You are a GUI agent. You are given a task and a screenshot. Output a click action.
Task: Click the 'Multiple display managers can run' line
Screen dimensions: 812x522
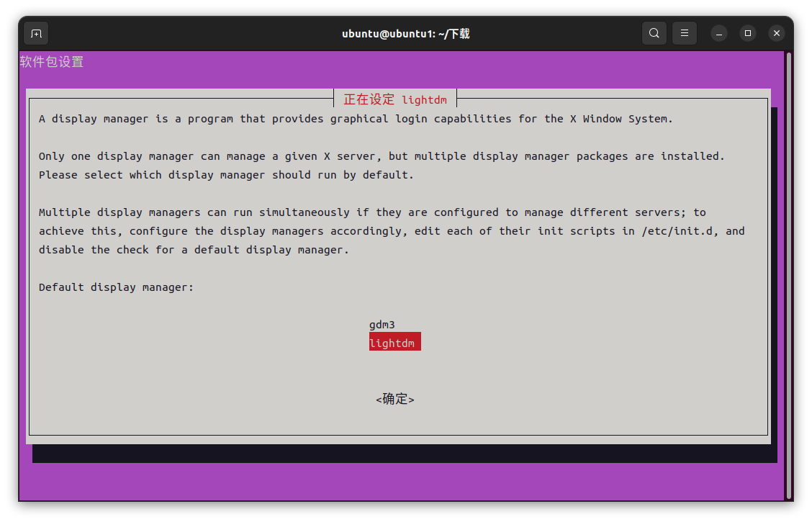[x=372, y=212]
